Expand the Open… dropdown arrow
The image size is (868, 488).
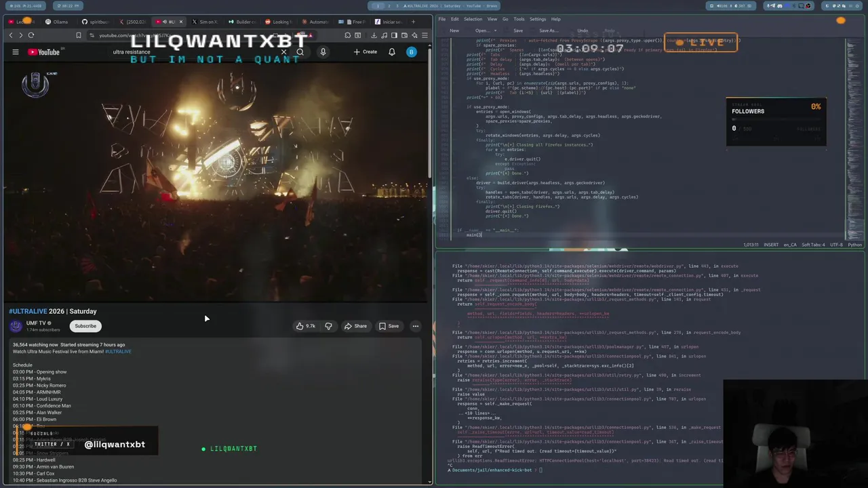pos(496,30)
